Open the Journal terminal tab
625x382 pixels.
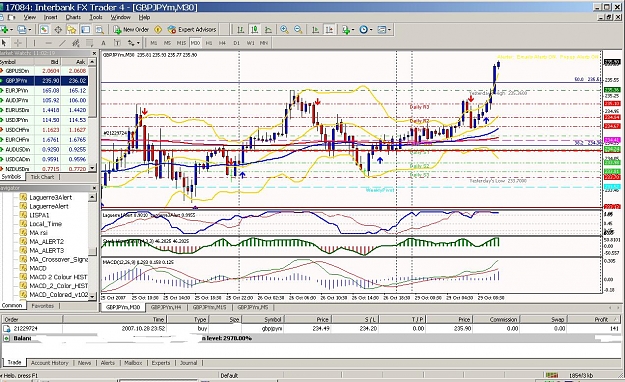pyautogui.click(x=189, y=363)
